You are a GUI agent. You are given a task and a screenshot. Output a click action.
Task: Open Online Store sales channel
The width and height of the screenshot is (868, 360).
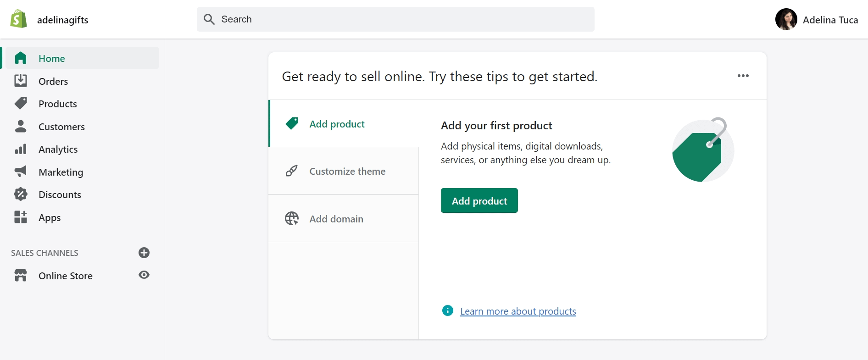pyautogui.click(x=66, y=276)
